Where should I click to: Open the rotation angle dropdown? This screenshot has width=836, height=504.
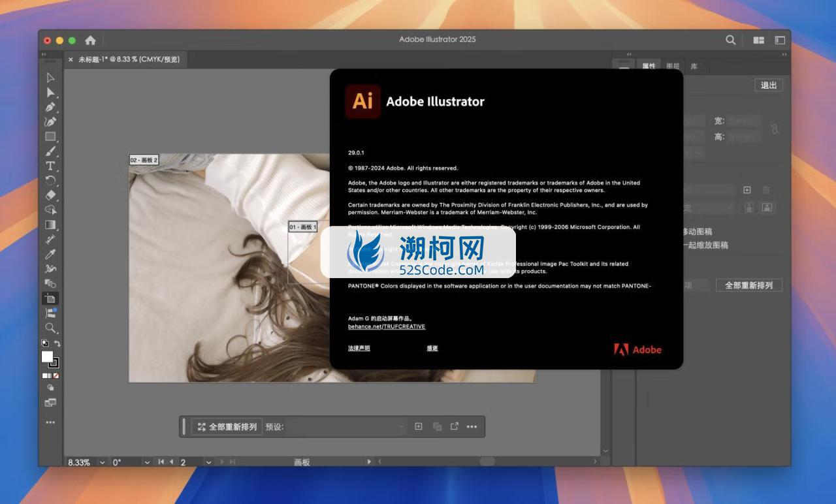(147, 462)
